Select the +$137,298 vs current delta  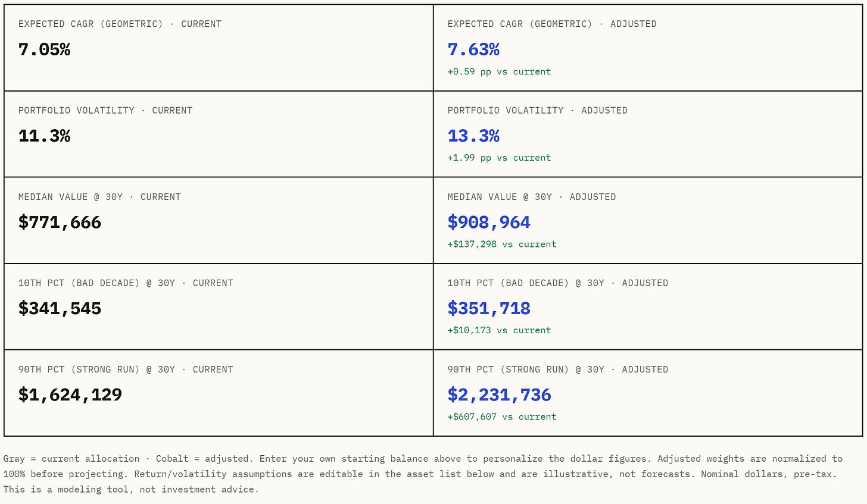(x=502, y=245)
